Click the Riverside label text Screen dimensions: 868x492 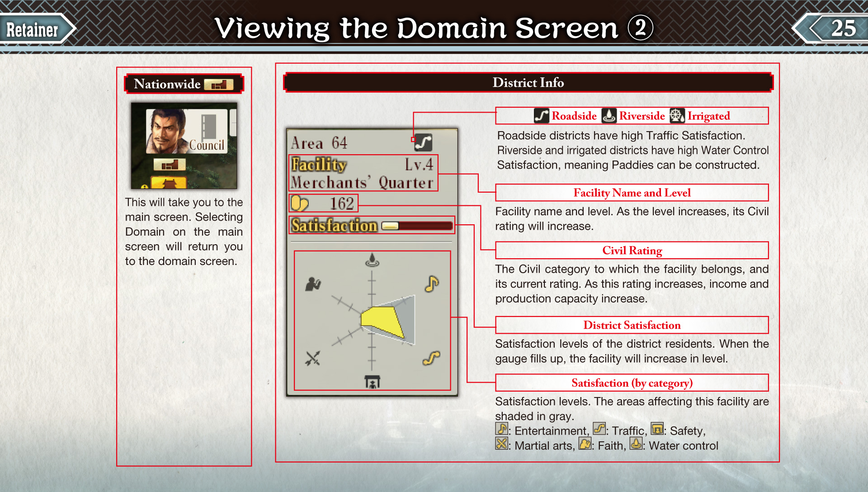tap(642, 116)
